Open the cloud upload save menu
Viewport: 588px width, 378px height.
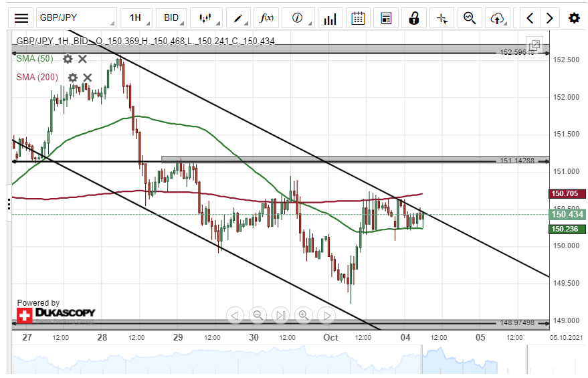[498, 17]
